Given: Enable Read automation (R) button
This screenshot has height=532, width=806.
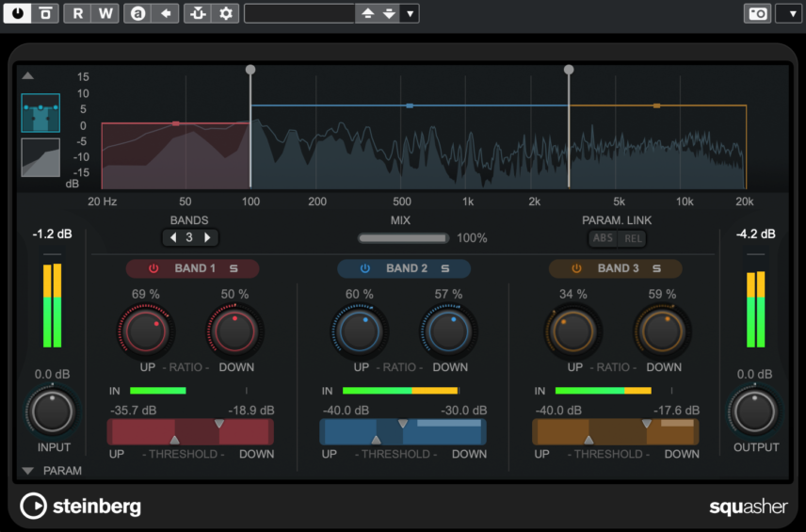Looking at the screenshot, I should tap(77, 13).
